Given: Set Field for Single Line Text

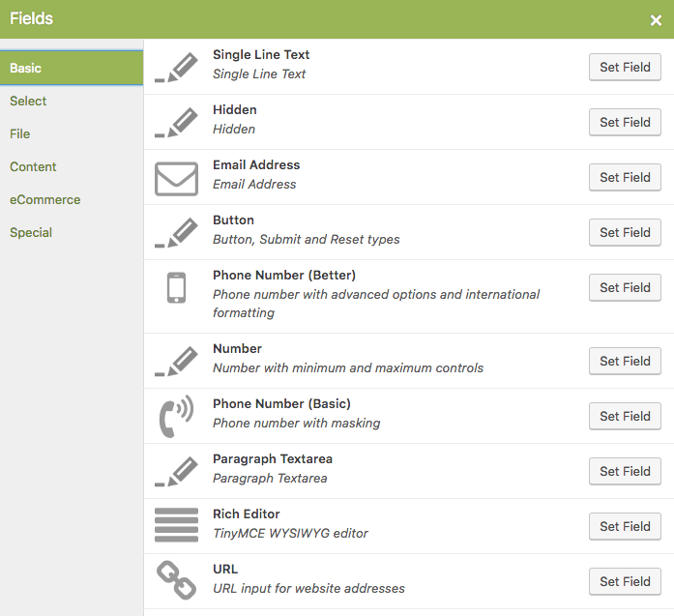Looking at the screenshot, I should pos(625,67).
